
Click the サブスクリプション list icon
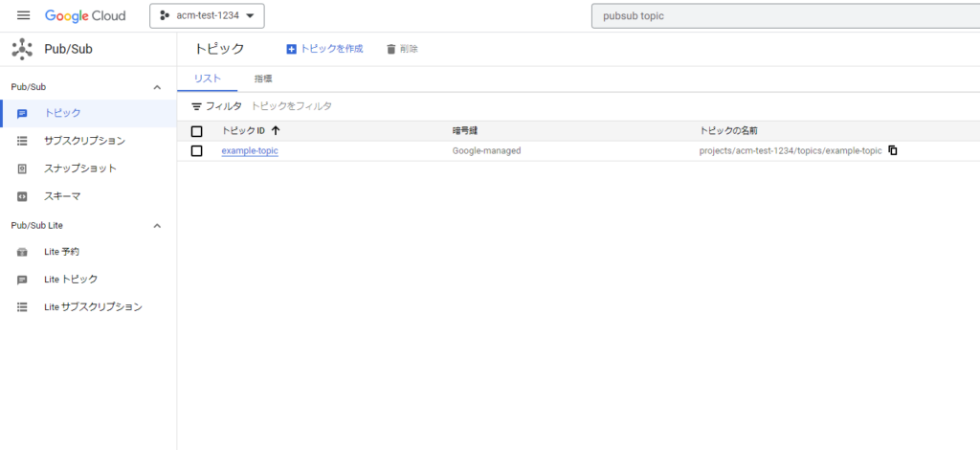22,142
